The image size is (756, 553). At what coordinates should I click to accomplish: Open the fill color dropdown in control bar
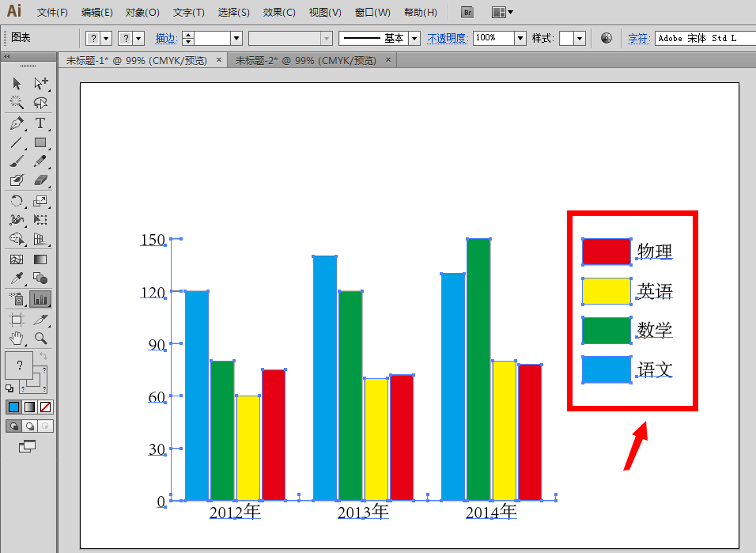[107, 38]
